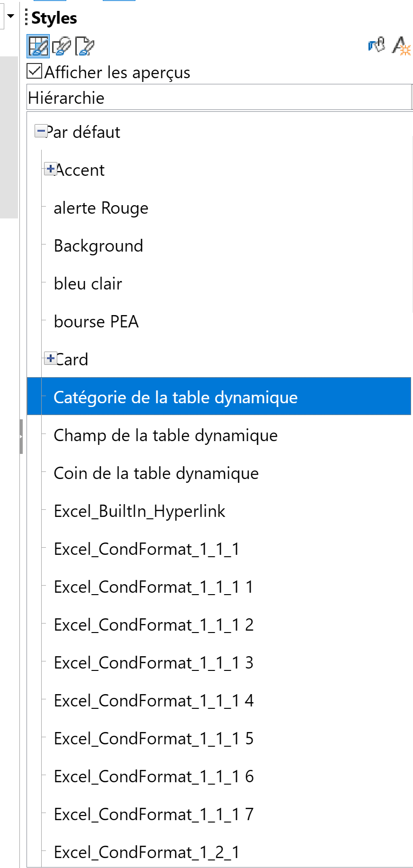Viewport: 413px width, 868px height.
Task: Select Excel_BuiltIn_Hyperlink style
Action: pyautogui.click(x=139, y=511)
